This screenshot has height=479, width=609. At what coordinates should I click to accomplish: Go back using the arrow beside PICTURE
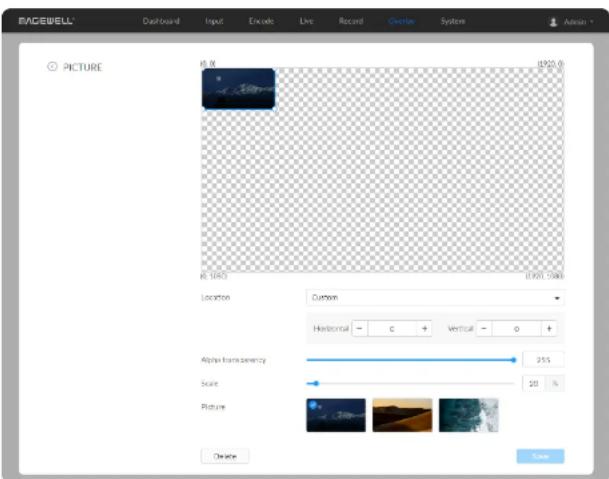click(52, 66)
